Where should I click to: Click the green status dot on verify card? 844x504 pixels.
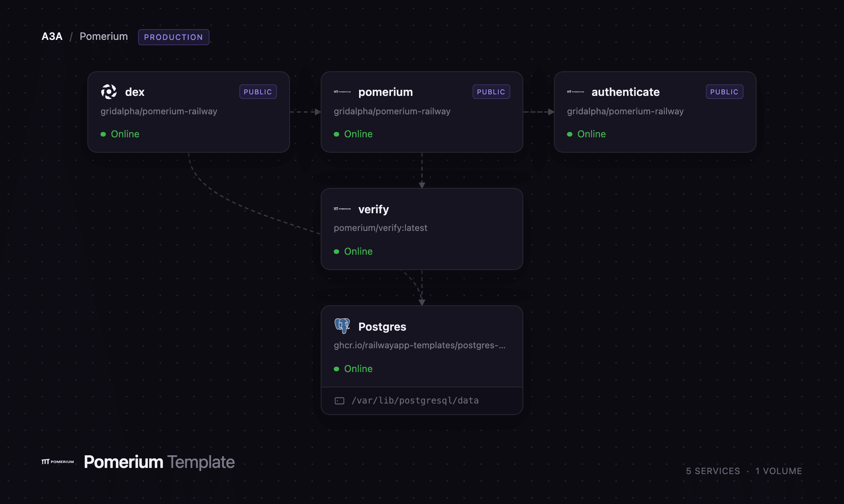coord(336,252)
